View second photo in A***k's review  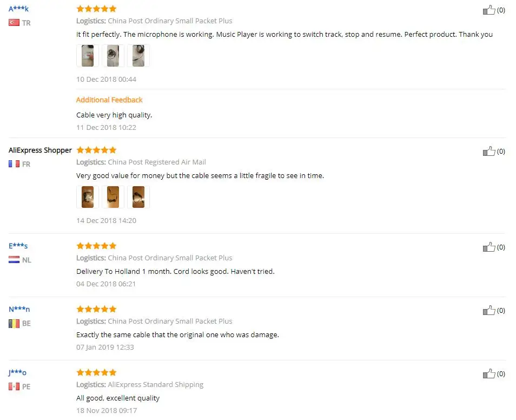[113, 56]
